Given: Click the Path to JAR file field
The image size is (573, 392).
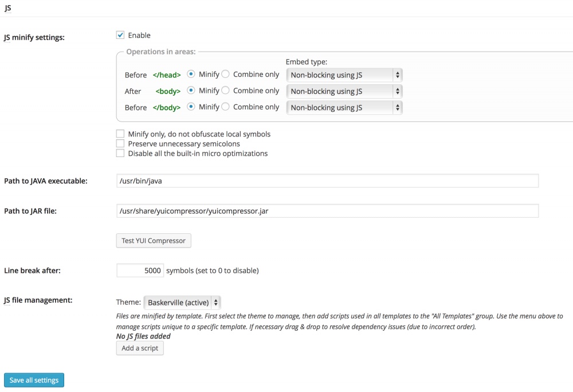Looking at the screenshot, I should click(327, 211).
